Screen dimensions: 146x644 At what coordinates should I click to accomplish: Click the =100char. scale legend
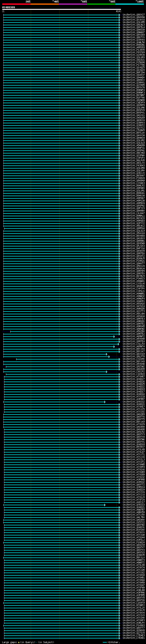[x=111, y=642]
